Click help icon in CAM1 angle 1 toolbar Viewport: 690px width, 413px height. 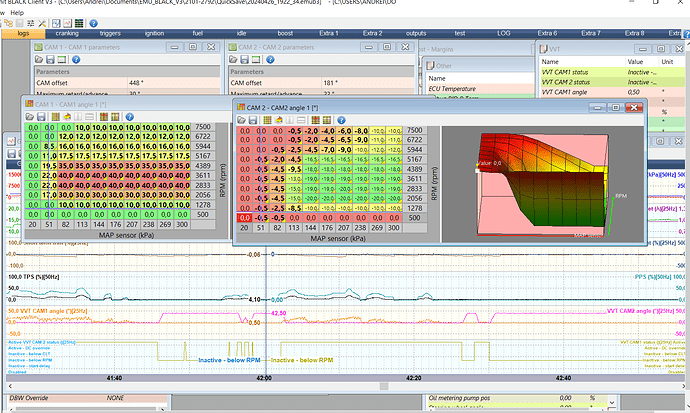coord(132,114)
